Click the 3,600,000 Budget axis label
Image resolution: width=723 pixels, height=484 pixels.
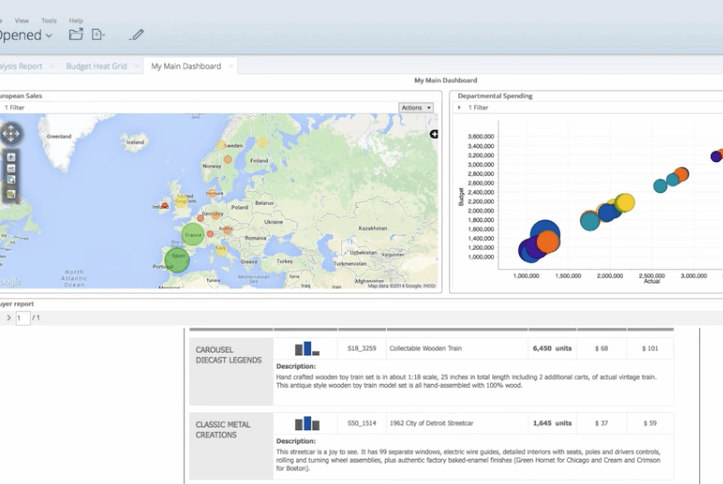pyautogui.click(x=481, y=136)
